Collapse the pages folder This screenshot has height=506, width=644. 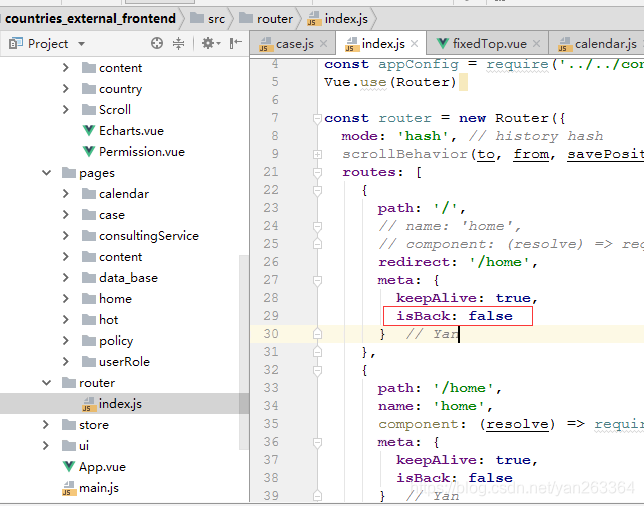46,172
